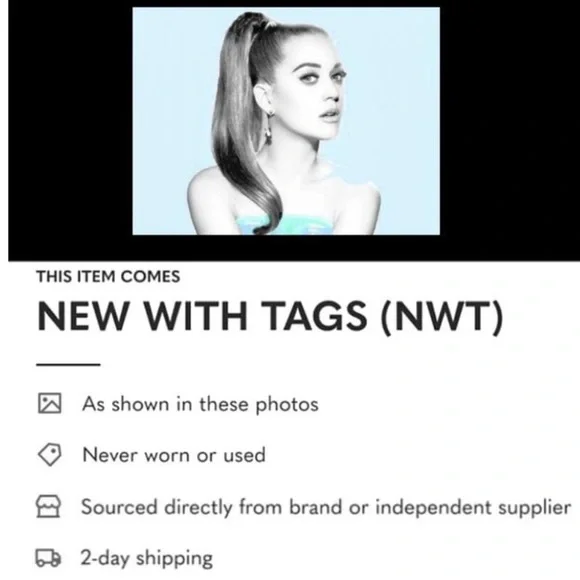Click the short divider line under heading
This screenshot has width=580, height=580.
pos(68,365)
